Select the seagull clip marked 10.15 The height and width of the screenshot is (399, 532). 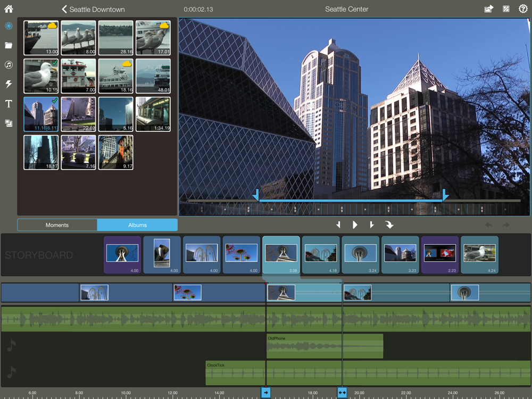pos(41,76)
